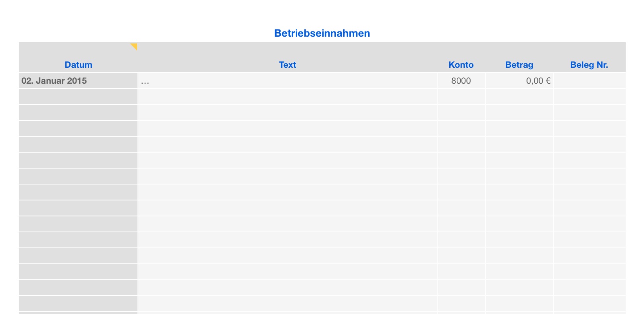Select the Konto cell with 8000

[x=461, y=80]
